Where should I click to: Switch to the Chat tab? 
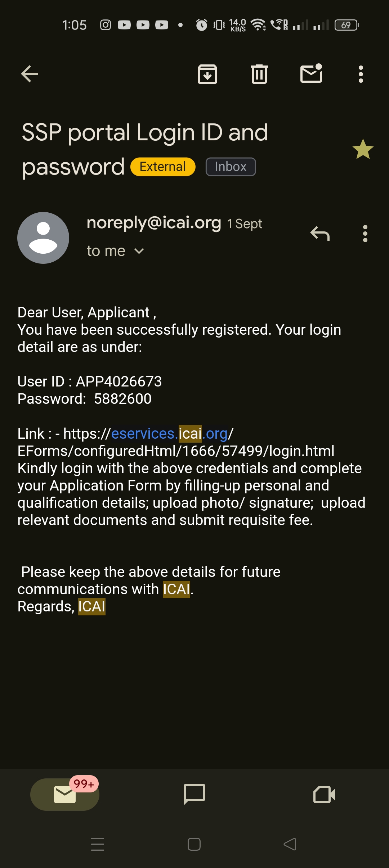pos(194,794)
